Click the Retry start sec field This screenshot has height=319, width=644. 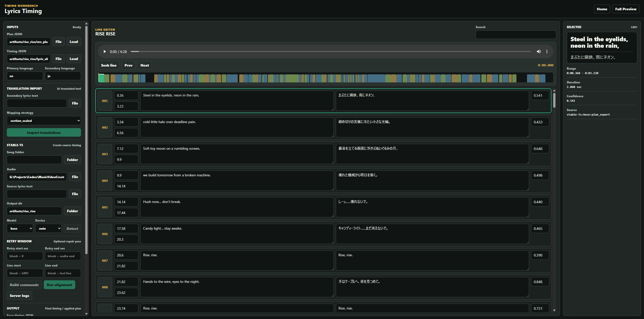[x=25, y=256]
